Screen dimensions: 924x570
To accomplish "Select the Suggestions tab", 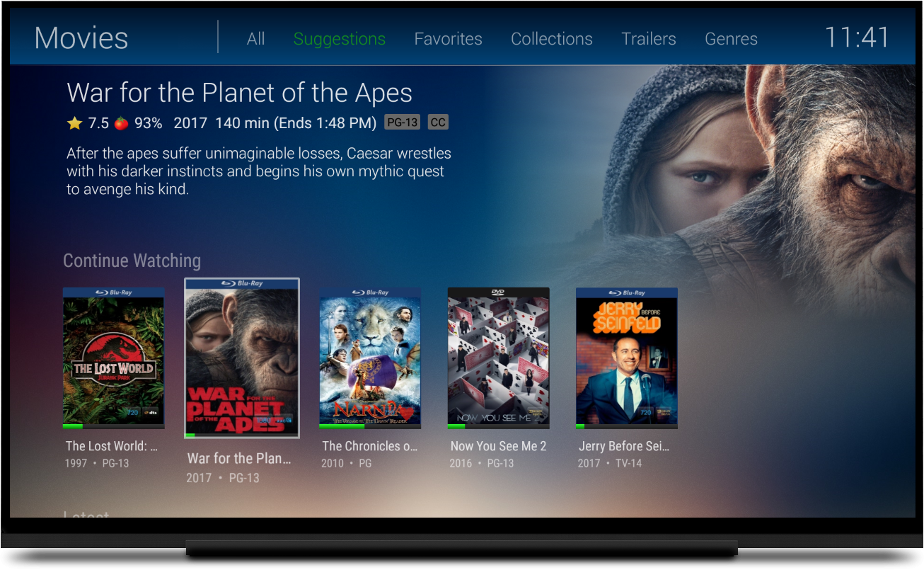I will (x=340, y=39).
